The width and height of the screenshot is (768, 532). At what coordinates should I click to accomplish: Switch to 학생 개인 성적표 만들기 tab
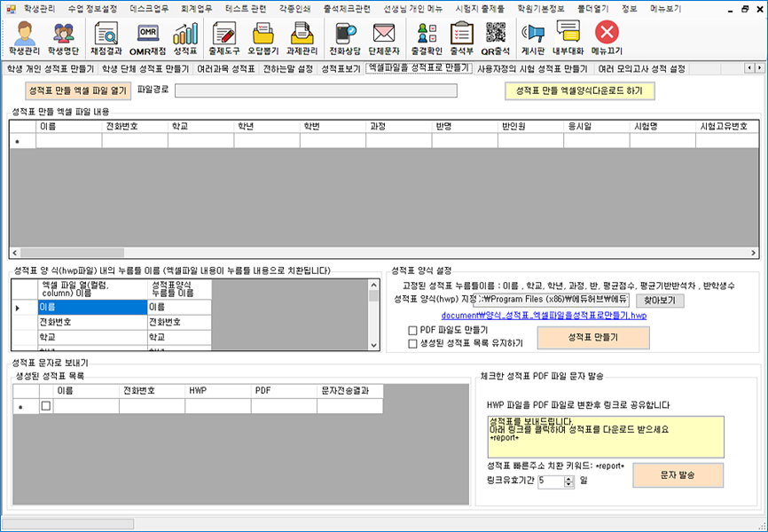click(x=50, y=69)
